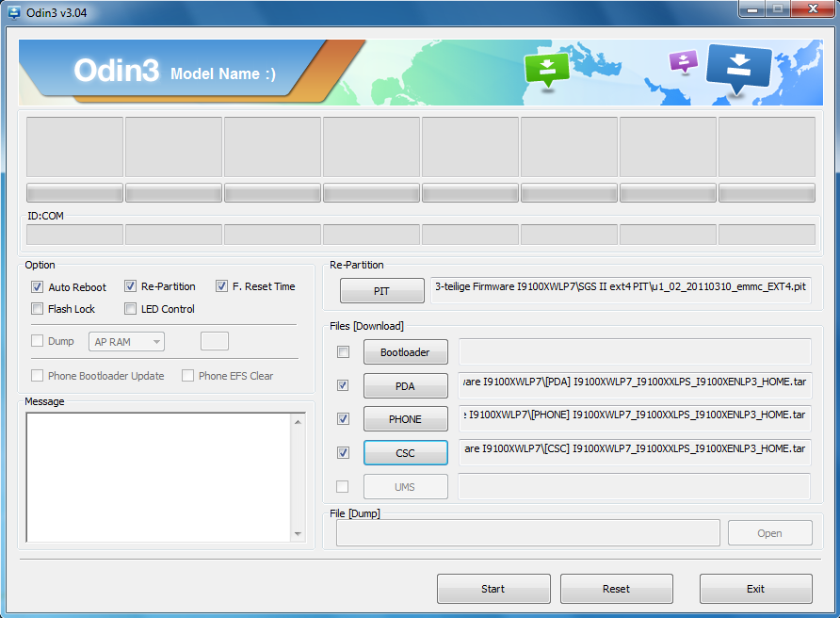Click the purple download bubble icon in banner
840x618 pixels.
coord(684,61)
